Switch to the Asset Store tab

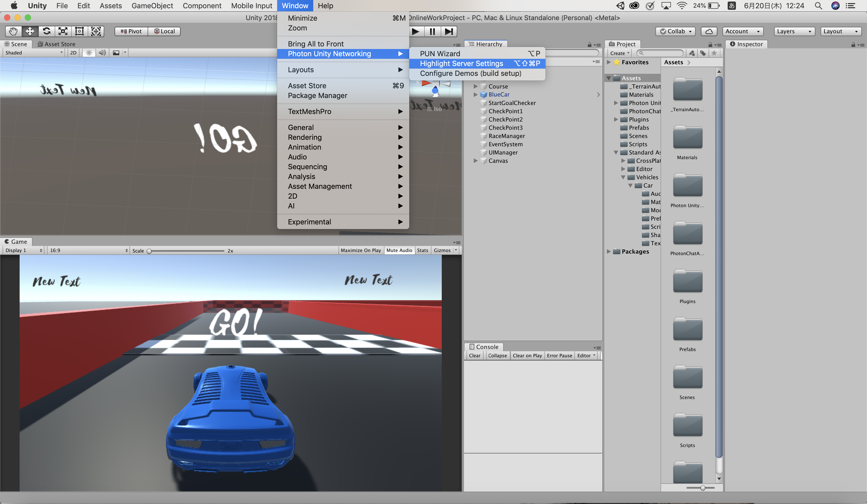tap(57, 44)
